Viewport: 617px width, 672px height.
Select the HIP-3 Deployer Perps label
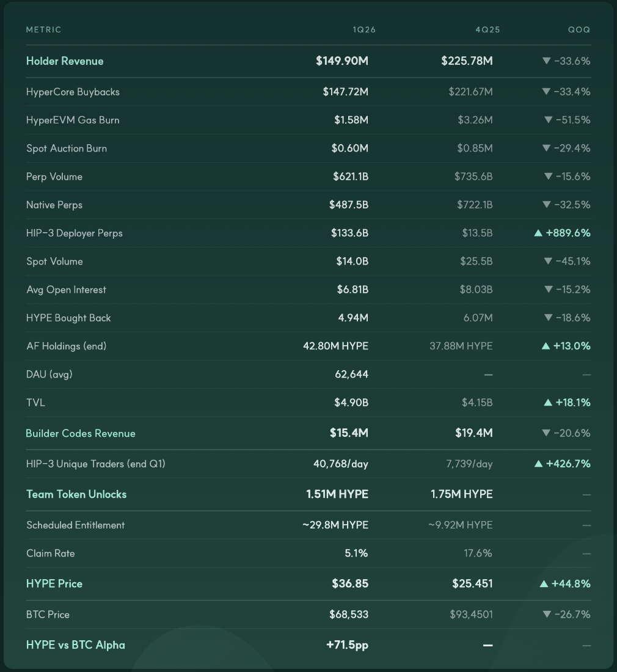click(74, 233)
